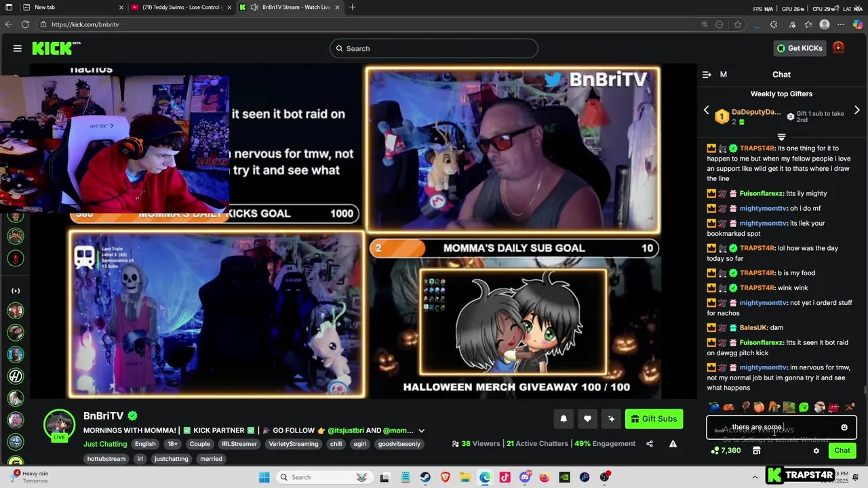Follow the channel with the heart icon
Viewport: 868px width, 488px height.
(x=587, y=419)
